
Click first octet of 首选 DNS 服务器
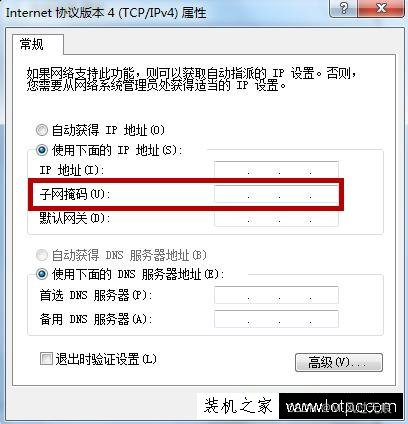(232, 295)
